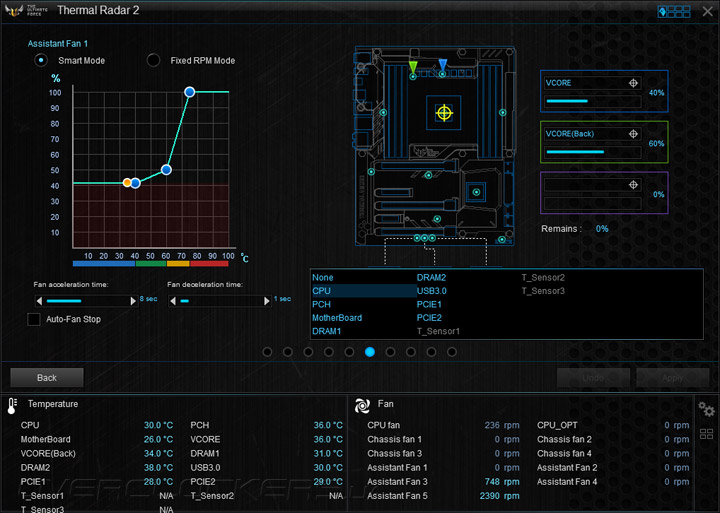Click the 100% curve point on graph
The image size is (720, 513).
click(x=190, y=92)
